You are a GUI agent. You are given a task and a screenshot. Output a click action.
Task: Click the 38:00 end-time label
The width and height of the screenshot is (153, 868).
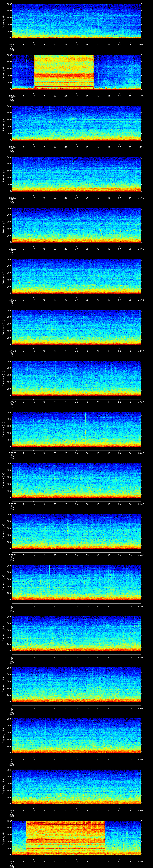pyautogui.click(x=141, y=453)
